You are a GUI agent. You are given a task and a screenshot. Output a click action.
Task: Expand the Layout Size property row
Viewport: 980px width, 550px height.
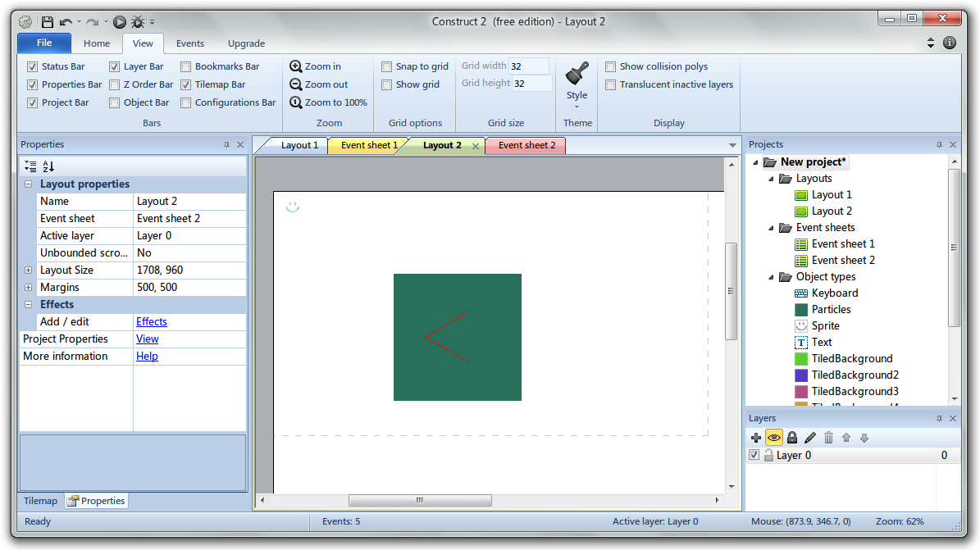(x=28, y=270)
